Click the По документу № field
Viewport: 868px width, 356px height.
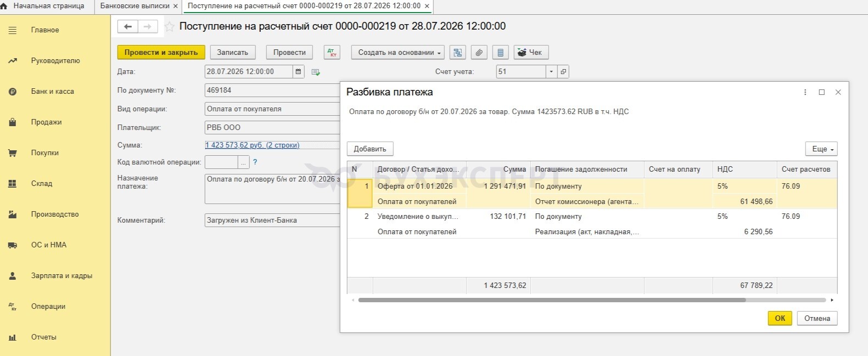272,91
